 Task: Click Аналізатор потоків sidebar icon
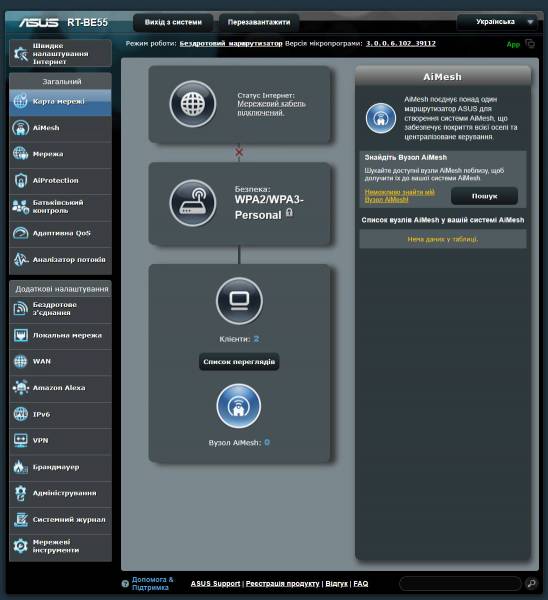tap(21, 259)
